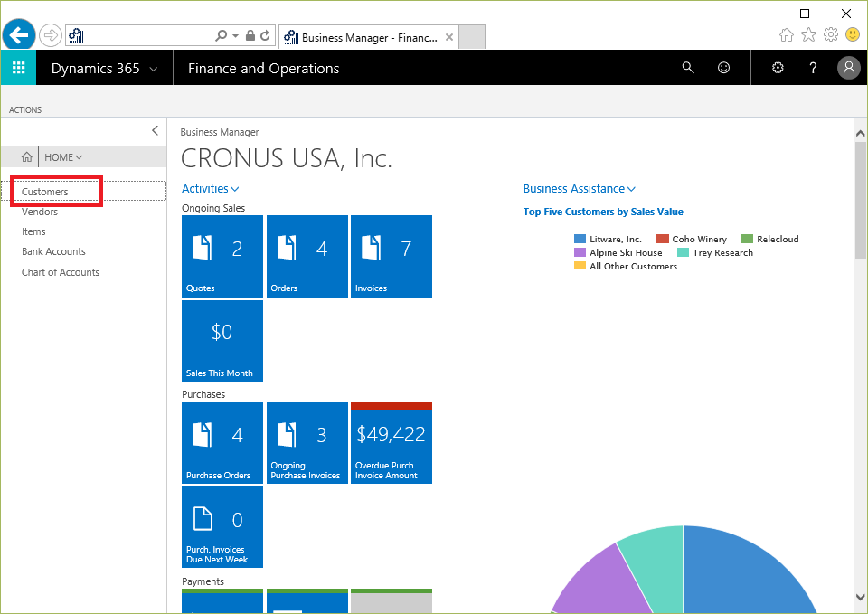Screen dimensions: 868x614
Task: Click Trey Research teal legend swatch
Action: pyautogui.click(x=684, y=252)
